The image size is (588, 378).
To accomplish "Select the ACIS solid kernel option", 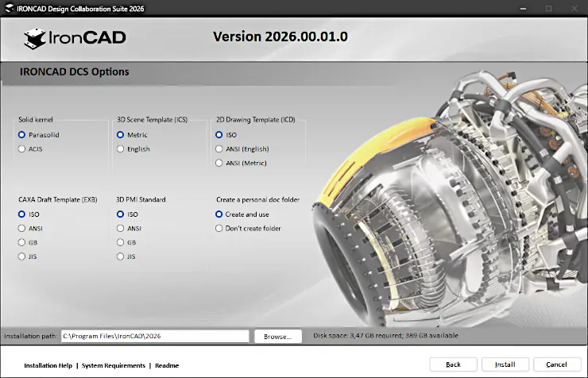I will pyautogui.click(x=22, y=148).
